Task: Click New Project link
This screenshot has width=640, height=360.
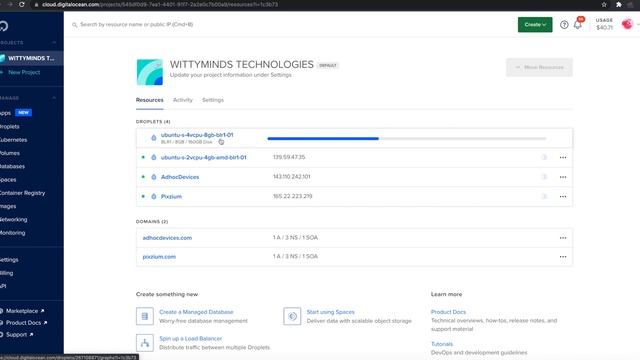Action: tap(24, 72)
